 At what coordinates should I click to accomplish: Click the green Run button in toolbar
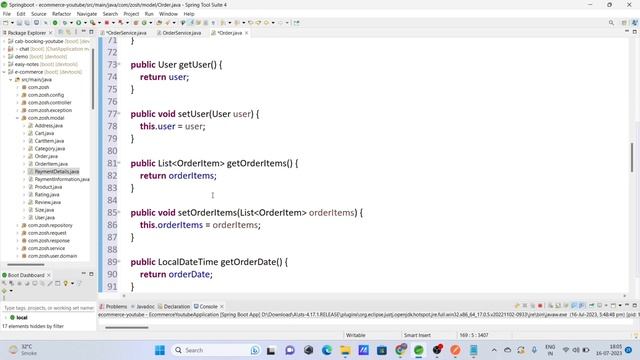tap(78, 23)
